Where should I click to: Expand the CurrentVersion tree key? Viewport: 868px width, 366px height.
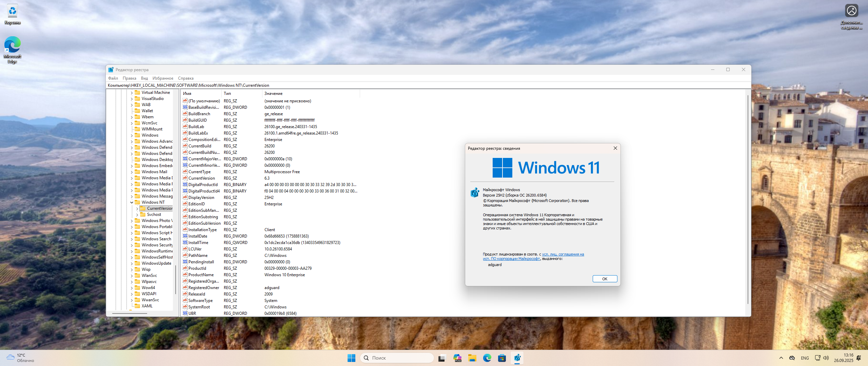[x=137, y=208]
